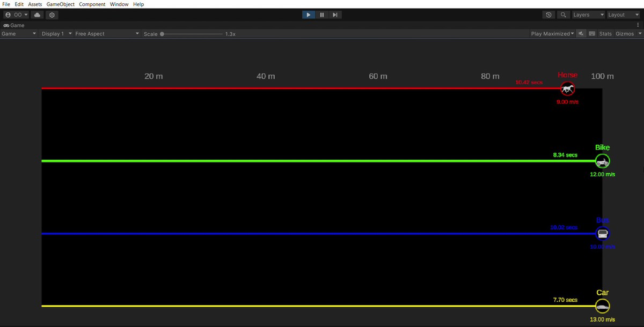The height and width of the screenshot is (327, 644).
Task: Open the Window menu
Action: coord(119,4)
